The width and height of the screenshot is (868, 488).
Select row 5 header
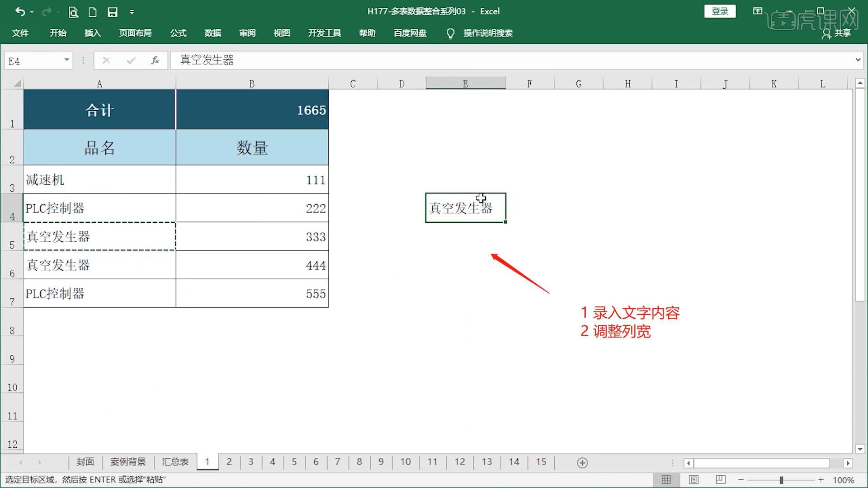(12, 236)
